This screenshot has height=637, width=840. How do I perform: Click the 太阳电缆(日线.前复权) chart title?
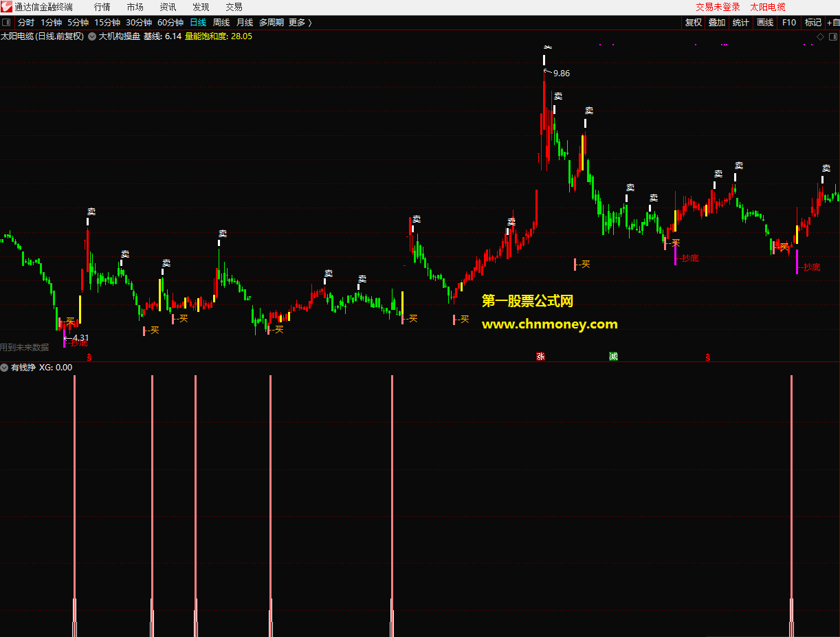(x=43, y=36)
